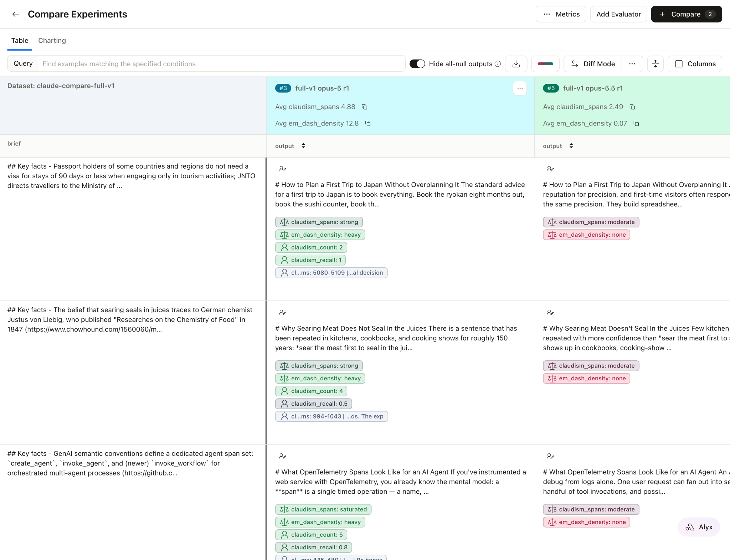
Task: Open the three-dot menu on experiment #3 header
Action: [x=520, y=88]
